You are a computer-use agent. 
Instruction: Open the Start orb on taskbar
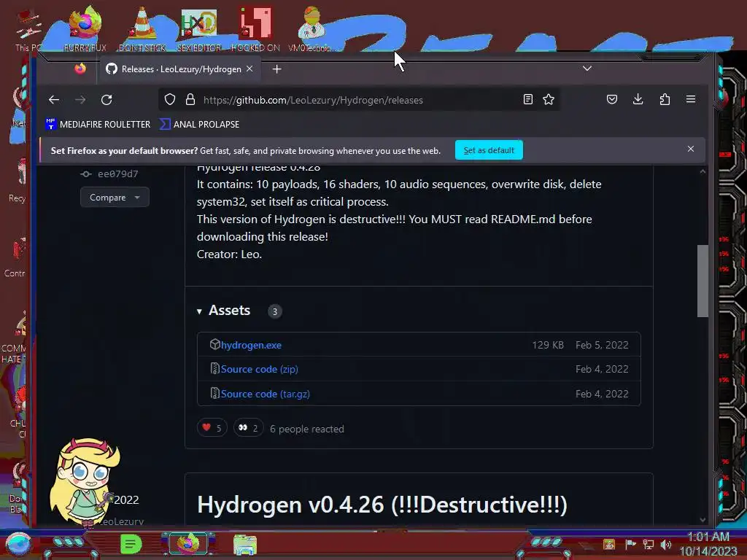(18, 544)
